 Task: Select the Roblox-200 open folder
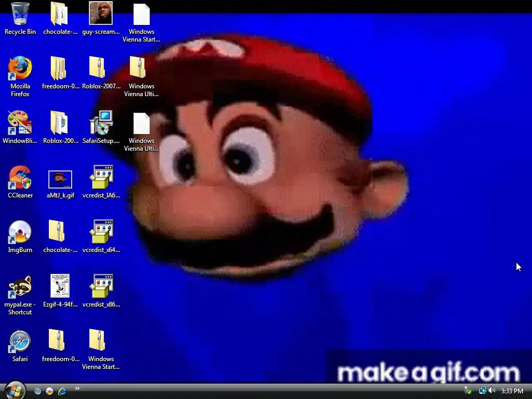[x=59, y=123]
